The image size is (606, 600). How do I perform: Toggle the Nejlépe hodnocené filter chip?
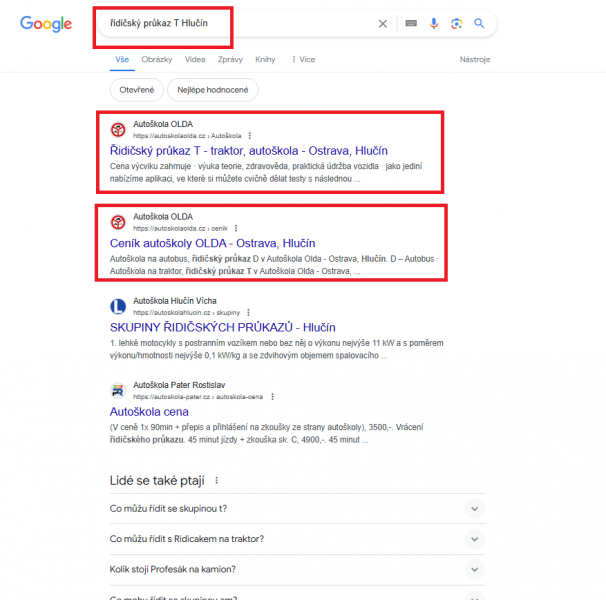213,90
